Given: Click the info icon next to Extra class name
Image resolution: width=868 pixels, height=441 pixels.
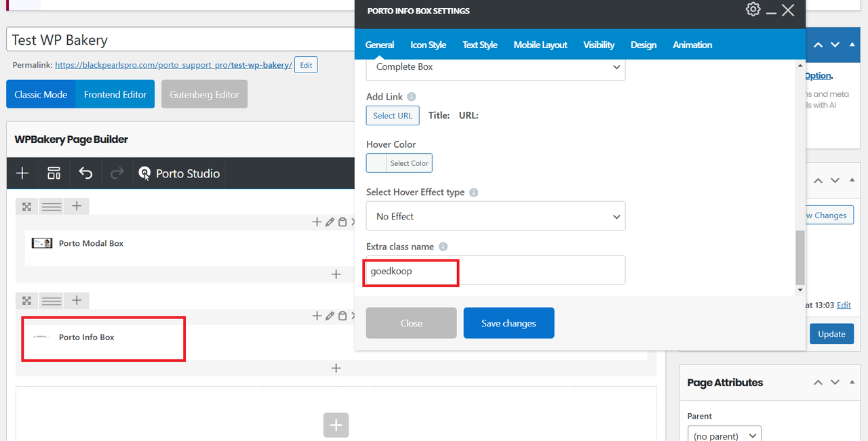Looking at the screenshot, I should click(x=443, y=247).
